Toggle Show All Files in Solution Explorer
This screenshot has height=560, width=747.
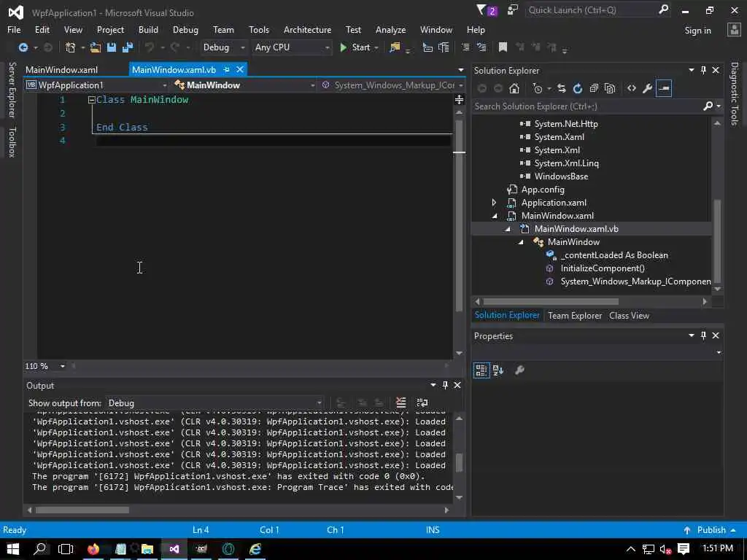tap(610, 88)
